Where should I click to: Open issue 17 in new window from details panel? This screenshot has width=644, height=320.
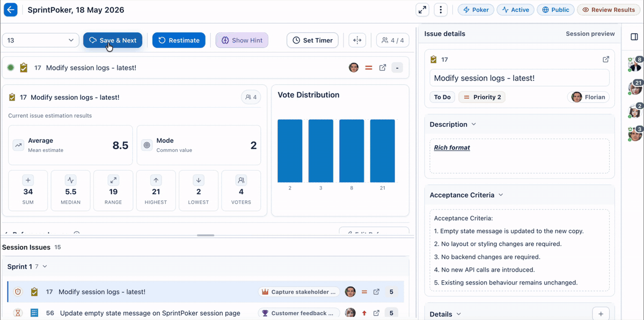click(606, 60)
